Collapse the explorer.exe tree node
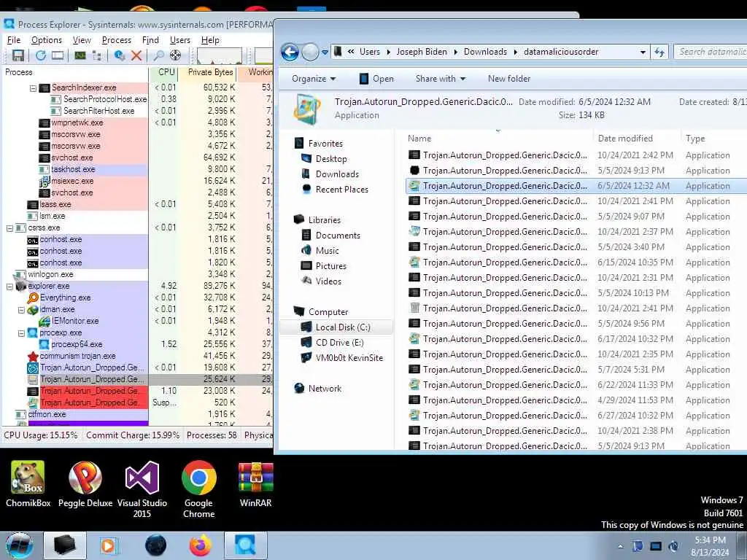747x560 pixels. click(9, 287)
